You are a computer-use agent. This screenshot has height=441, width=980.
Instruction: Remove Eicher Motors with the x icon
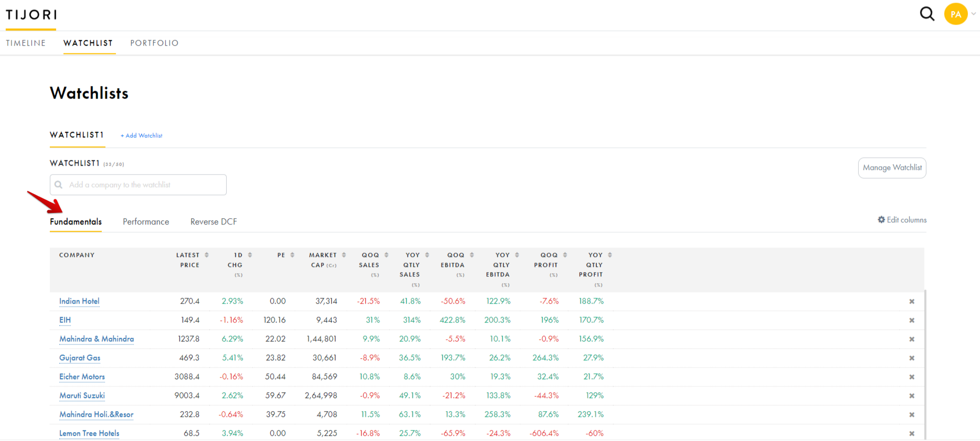(912, 377)
